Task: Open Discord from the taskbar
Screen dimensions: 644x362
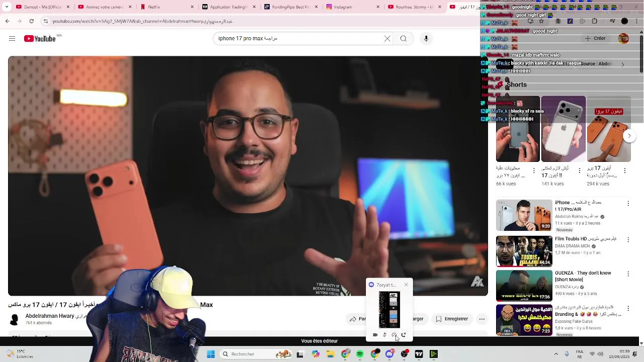Action: (389, 354)
